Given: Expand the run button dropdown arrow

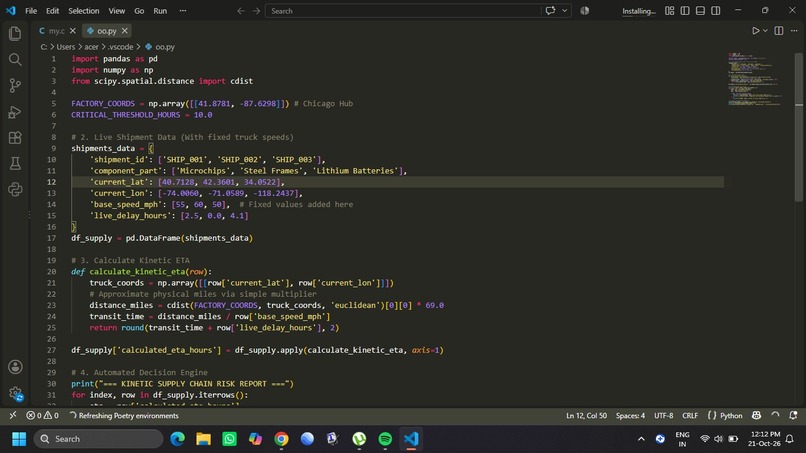Looking at the screenshot, I should pos(765,31).
